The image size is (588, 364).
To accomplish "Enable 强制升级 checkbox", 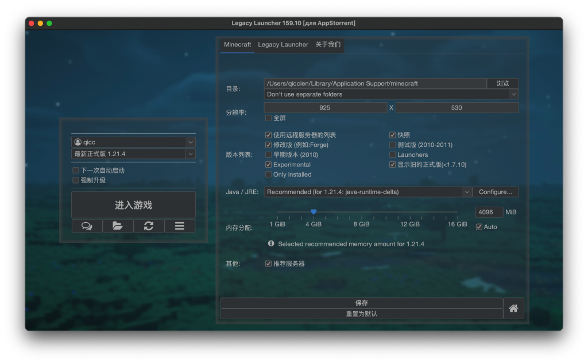I will (x=76, y=180).
